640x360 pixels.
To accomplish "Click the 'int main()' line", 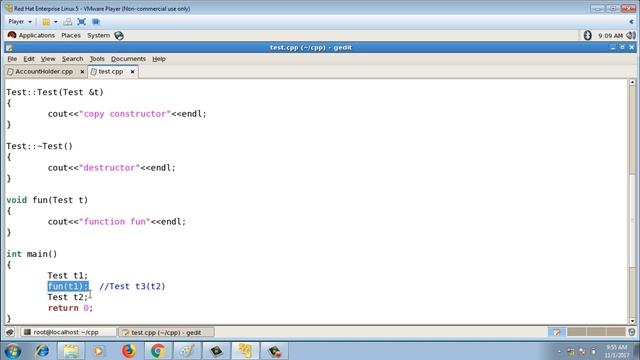I will pyautogui.click(x=31, y=254).
